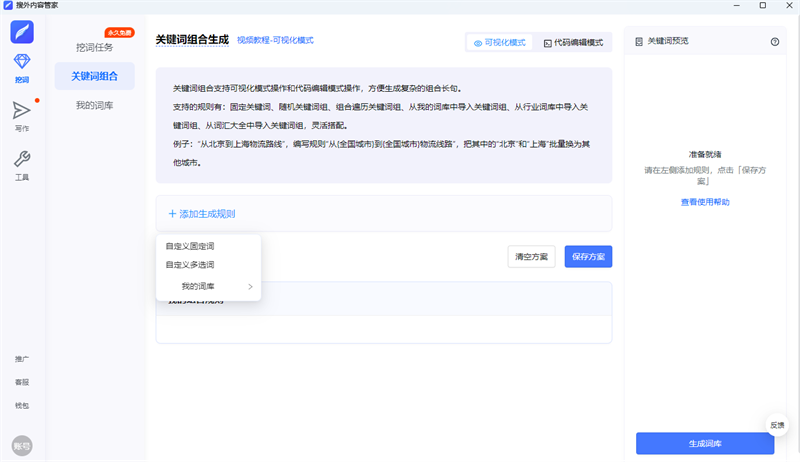
Task: Click the code icon in 代码编辑模式
Action: [547, 43]
